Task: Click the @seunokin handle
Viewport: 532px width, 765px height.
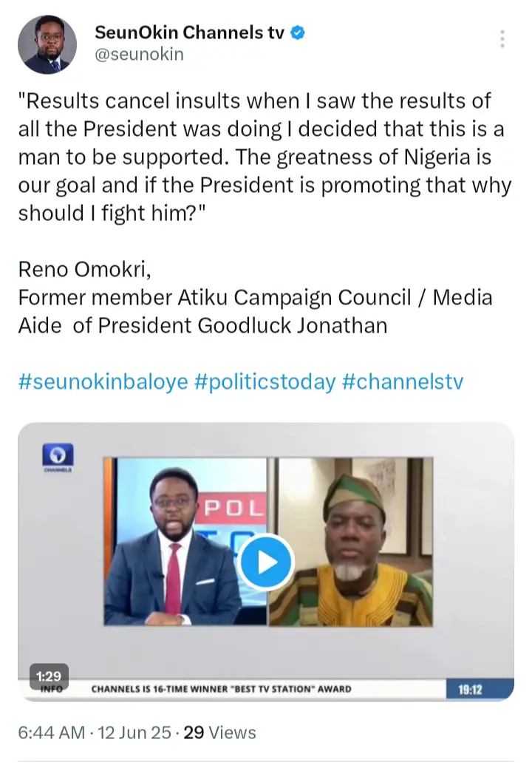Action: (139, 55)
